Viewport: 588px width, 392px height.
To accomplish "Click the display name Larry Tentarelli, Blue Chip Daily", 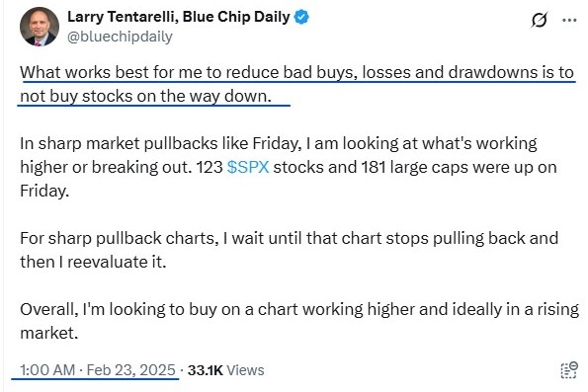I will [x=179, y=17].
